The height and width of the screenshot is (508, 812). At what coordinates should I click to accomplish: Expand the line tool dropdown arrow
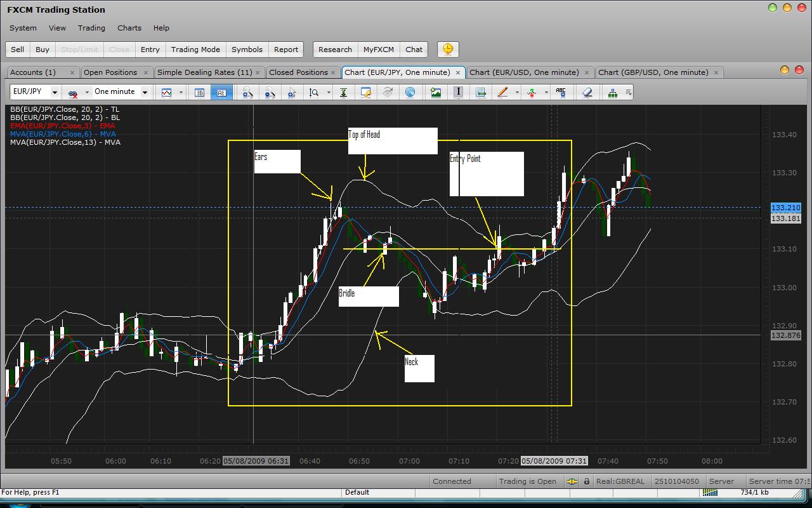click(x=516, y=93)
